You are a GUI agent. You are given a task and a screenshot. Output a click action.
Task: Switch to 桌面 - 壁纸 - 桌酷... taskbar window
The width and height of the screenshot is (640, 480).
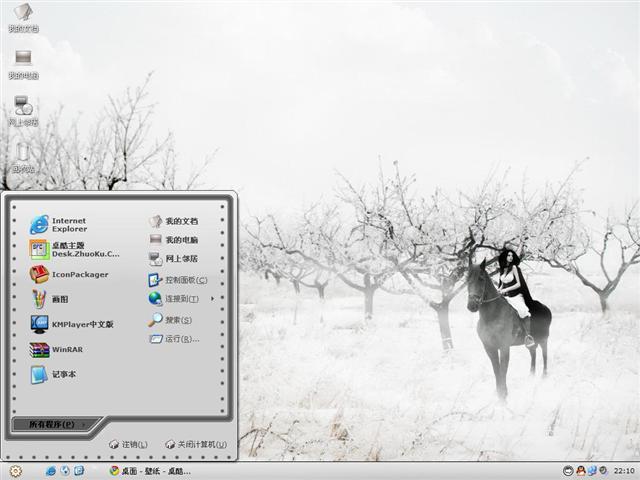150,471
